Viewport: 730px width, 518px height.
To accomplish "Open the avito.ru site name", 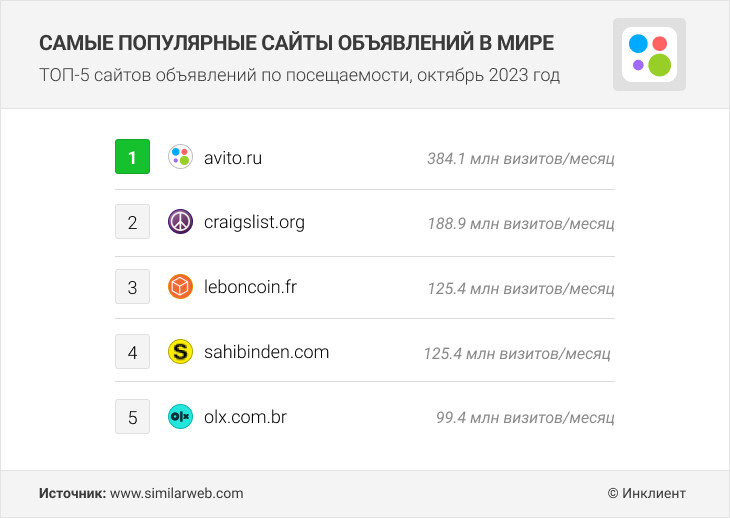I will (x=233, y=157).
